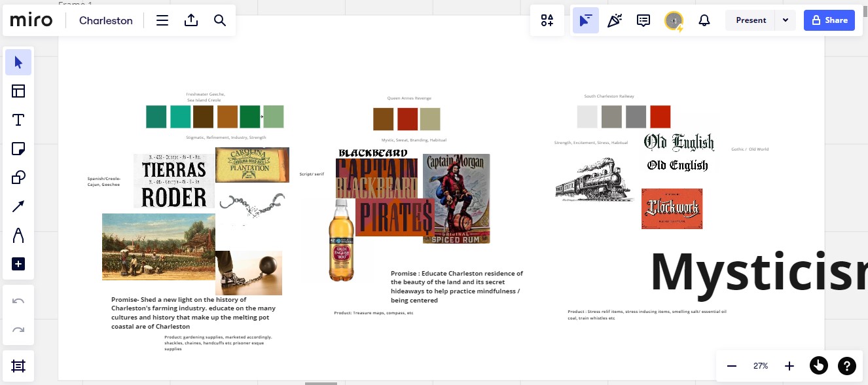The height and width of the screenshot is (385, 868).
Task: Export this board
Action: click(x=191, y=20)
